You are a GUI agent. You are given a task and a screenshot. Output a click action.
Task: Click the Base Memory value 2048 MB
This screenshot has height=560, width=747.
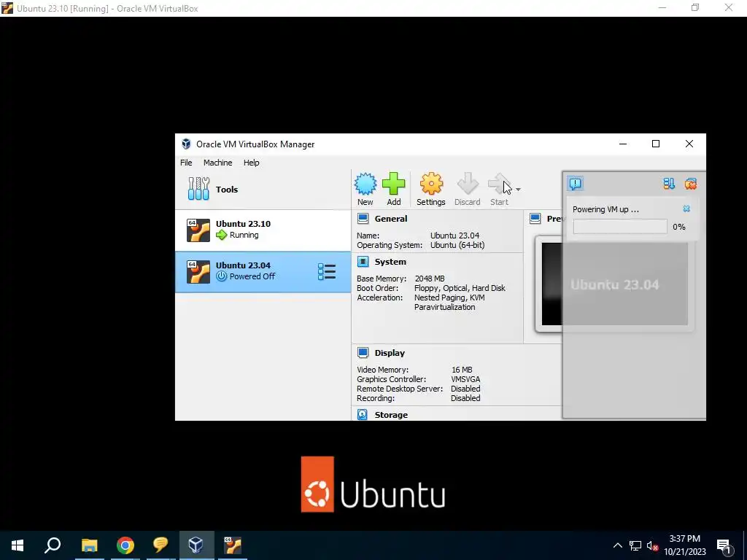coord(430,279)
